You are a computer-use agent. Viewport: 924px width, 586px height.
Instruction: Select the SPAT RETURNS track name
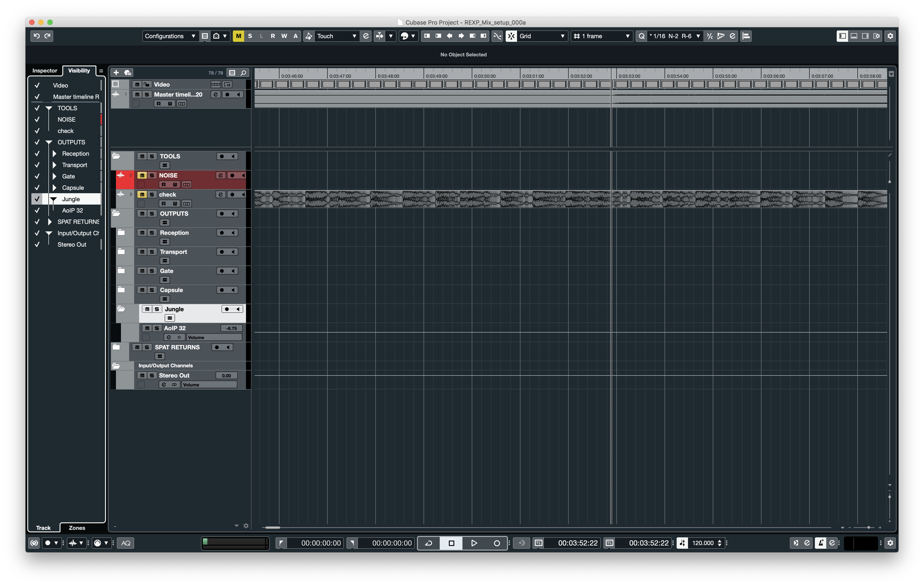[x=177, y=347]
